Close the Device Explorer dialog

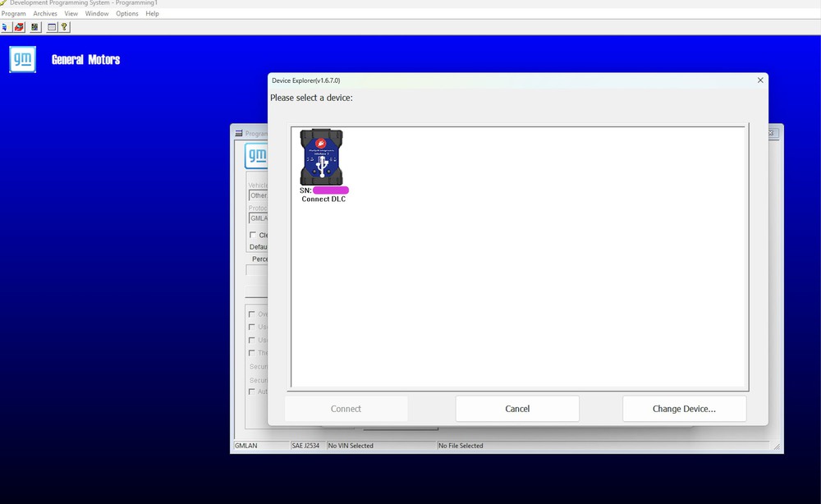760,80
